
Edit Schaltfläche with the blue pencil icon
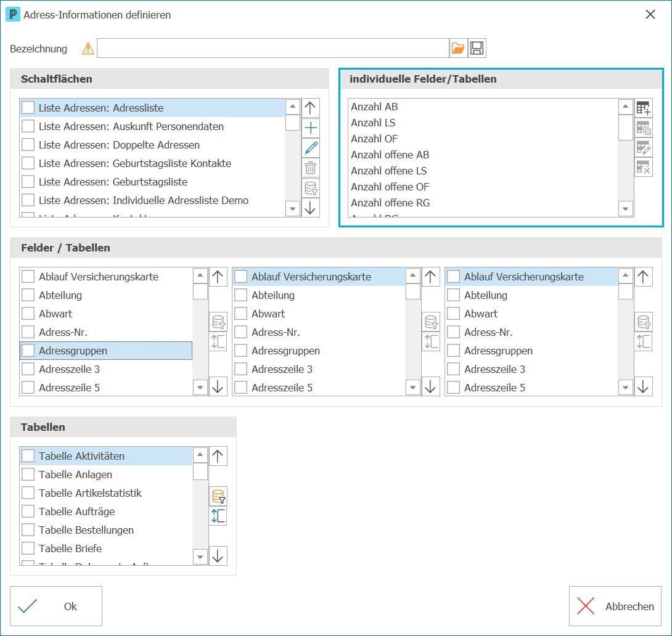[310, 148]
